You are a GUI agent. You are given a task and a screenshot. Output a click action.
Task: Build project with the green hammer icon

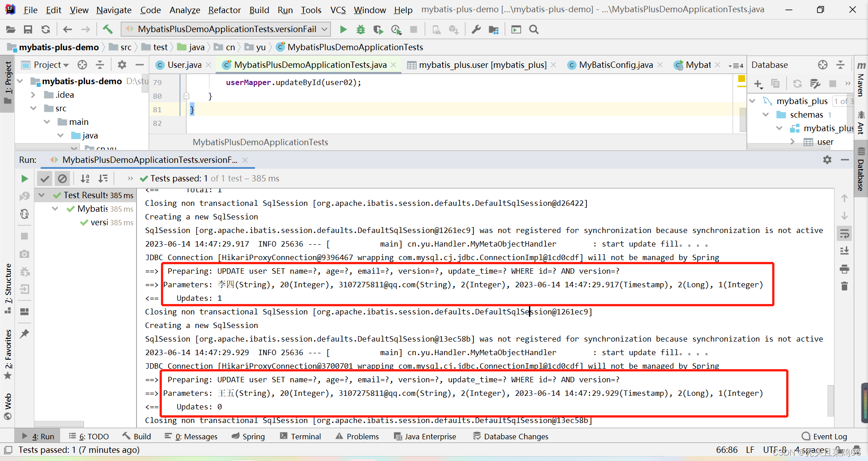pyautogui.click(x=108, y=29)
